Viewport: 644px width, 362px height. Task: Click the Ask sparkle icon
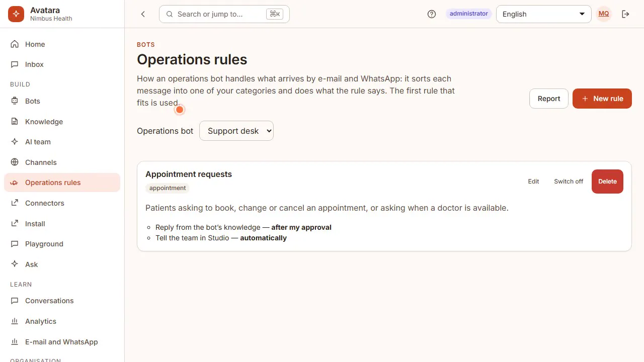pos(15,264)
